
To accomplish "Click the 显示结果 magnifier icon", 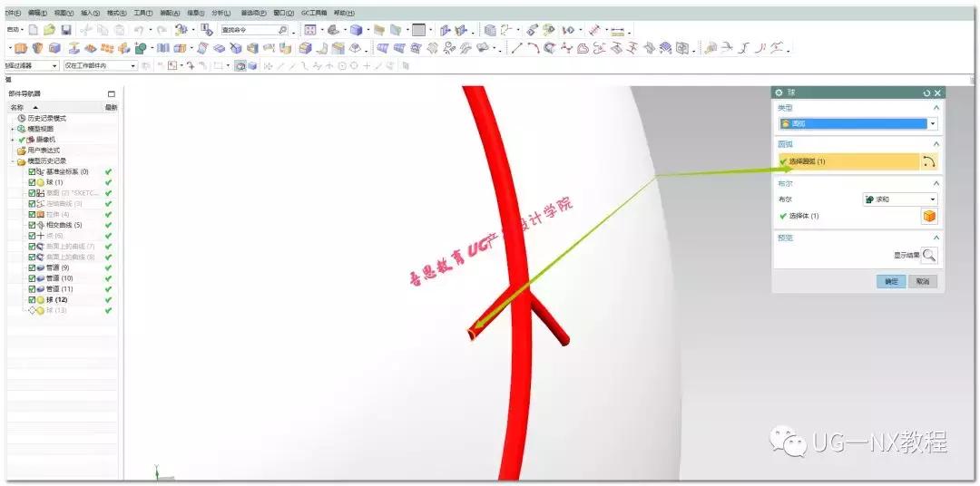I will (x=929, y=256).
